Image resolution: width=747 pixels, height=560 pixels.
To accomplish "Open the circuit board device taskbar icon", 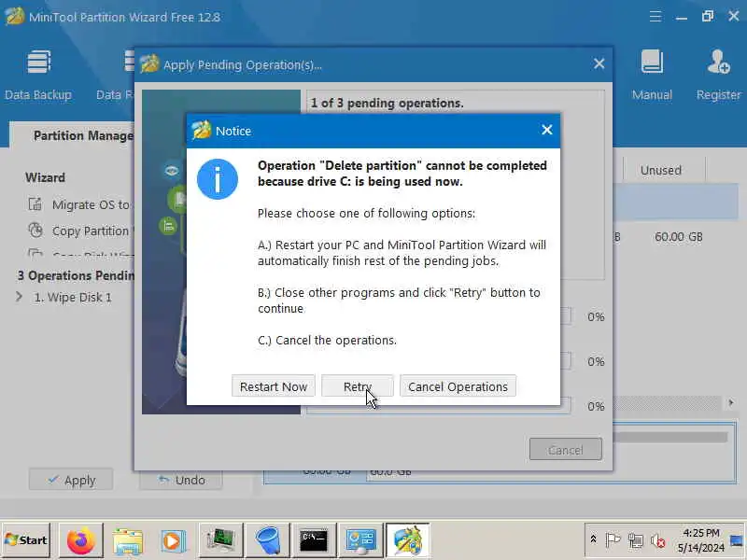I will pyautogui.click(x=220, y=540).
